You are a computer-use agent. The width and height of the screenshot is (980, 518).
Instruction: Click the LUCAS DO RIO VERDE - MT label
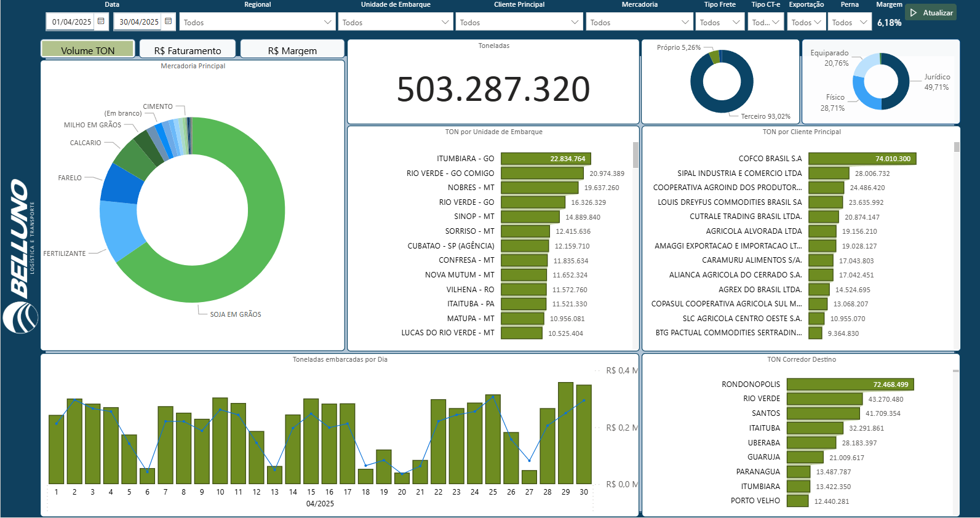(448, 333)
